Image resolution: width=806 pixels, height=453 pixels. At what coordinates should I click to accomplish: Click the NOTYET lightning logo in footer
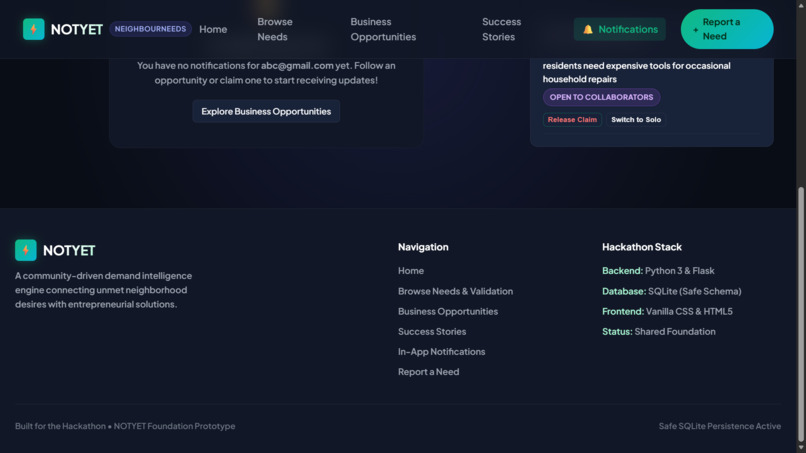26,250
